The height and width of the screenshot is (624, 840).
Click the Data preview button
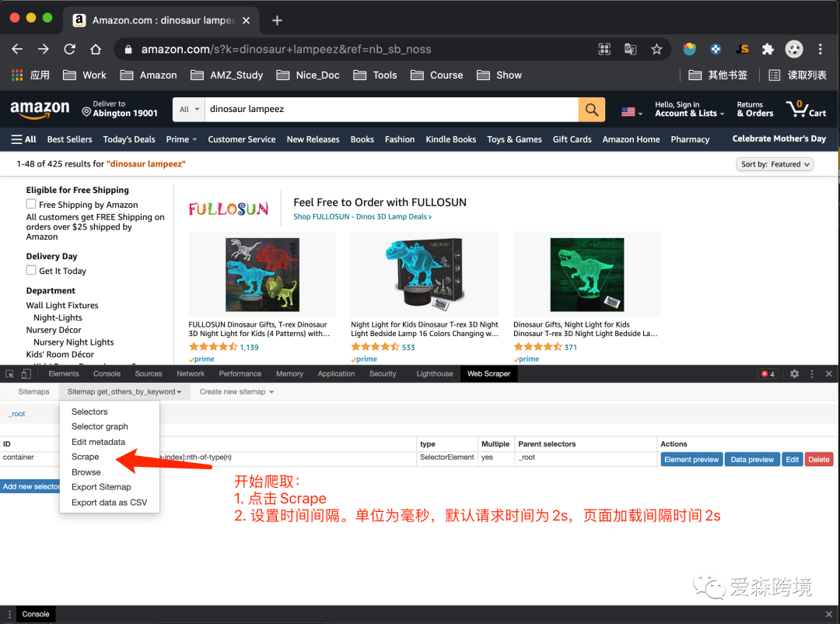pyautogui.click(x=751, y=459)
